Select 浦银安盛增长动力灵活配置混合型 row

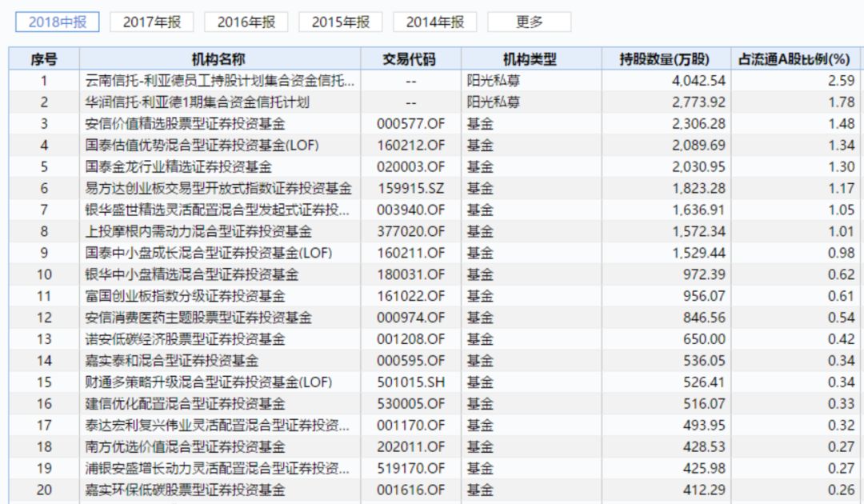click(x=434, y=468)
